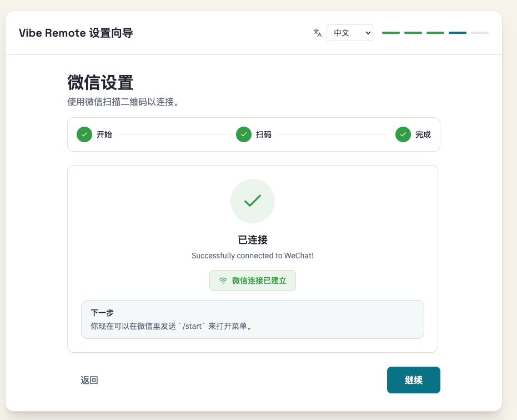This screenshot has width=517, height=420.
Task: Click the 扫码 step checkmark icon
Action: point(244,134)
